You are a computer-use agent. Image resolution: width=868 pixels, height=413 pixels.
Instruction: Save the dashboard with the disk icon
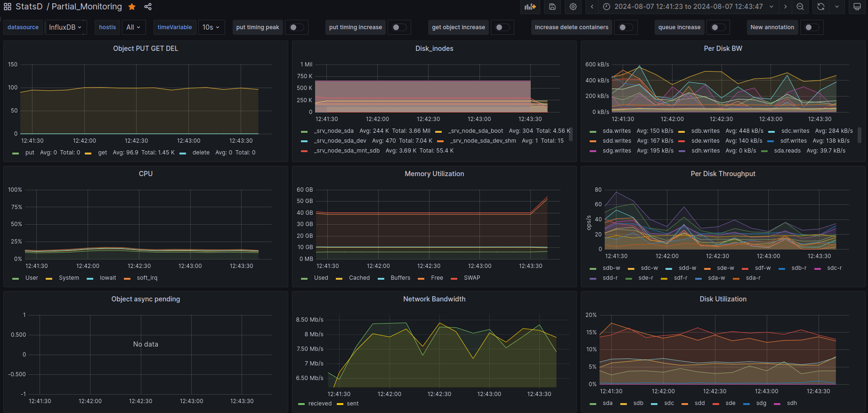click(552, 7)
